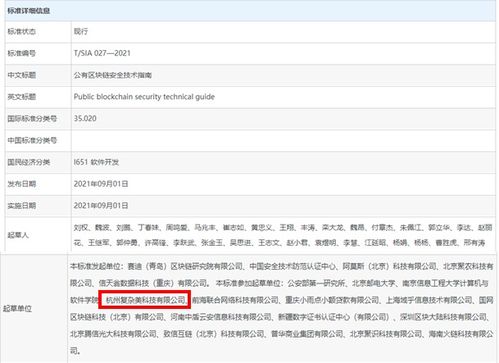Click the drafter name '王继军'
Screen dimensions: 499x363
[98, 243]
